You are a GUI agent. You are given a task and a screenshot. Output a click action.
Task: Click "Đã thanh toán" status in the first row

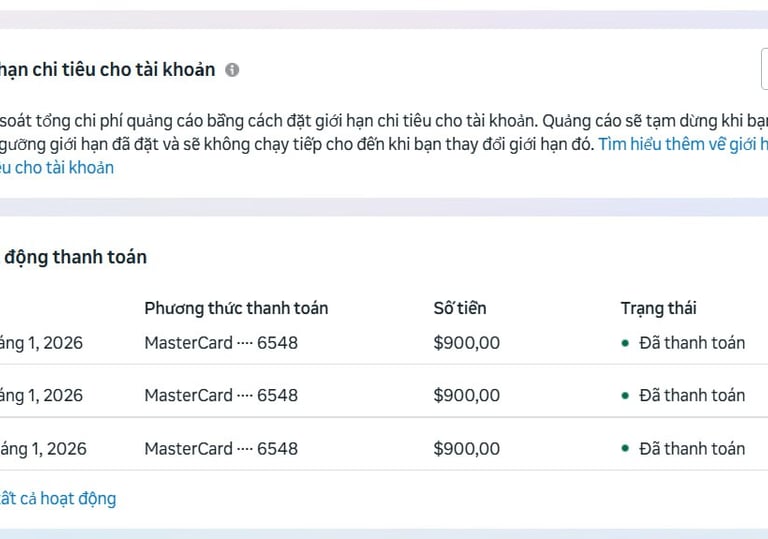click(x=692, y=343)
